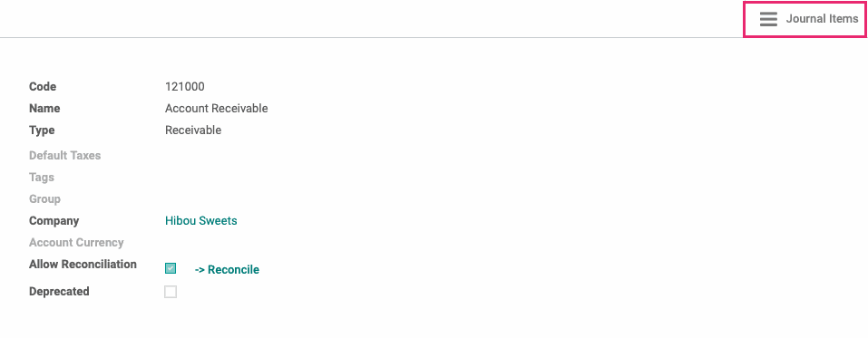Click the Receivable type value
Viewport: 868px width, 338px height.
tap(193, 130)
